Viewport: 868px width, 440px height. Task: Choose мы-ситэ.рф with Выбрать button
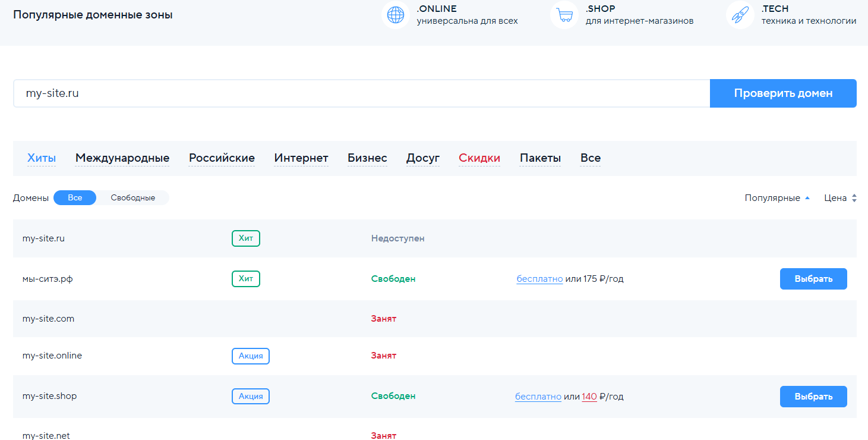point(813,279)
